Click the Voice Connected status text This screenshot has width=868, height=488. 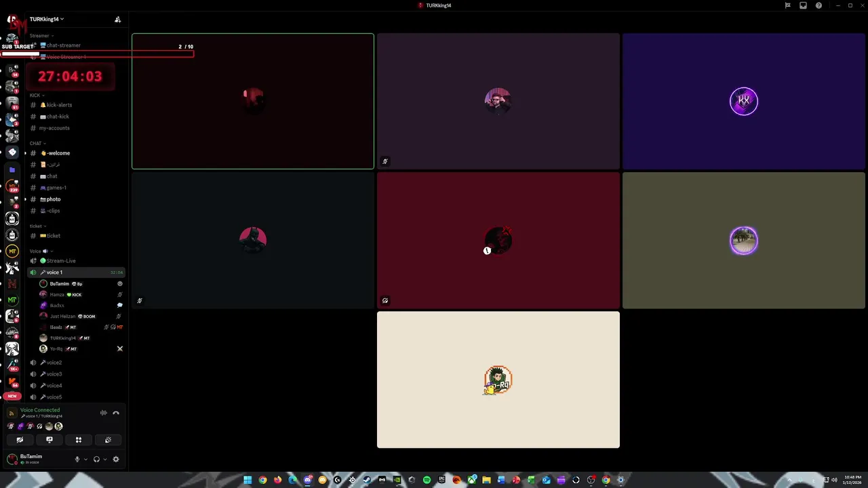[40, 410]
